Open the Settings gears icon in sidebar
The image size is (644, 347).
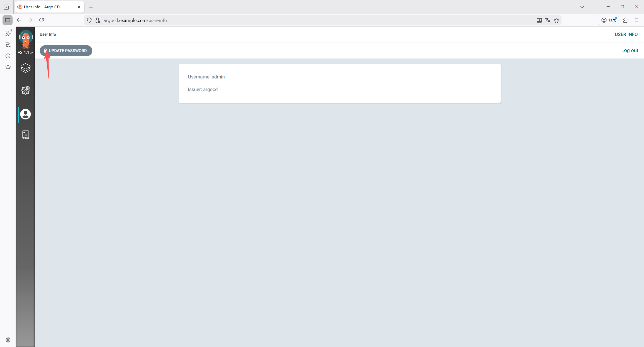tap(25, 90)
